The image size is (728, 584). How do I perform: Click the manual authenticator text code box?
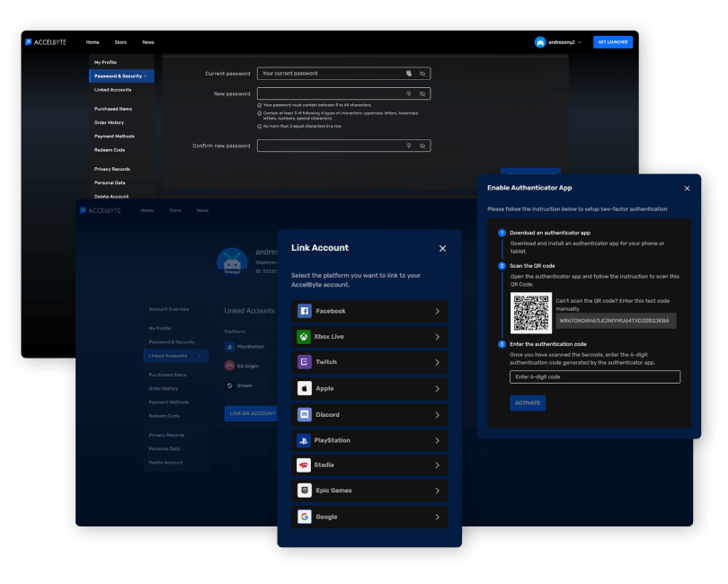pyautogui.click(x=616, y=321)
